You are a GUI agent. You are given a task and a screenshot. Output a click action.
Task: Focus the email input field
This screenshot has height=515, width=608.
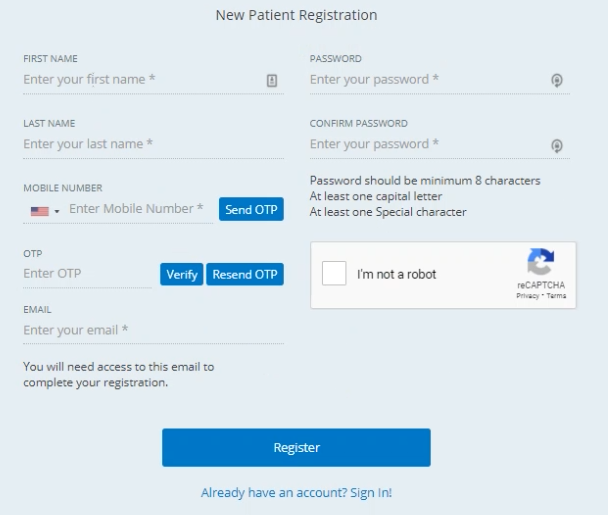tap(154, 330)
